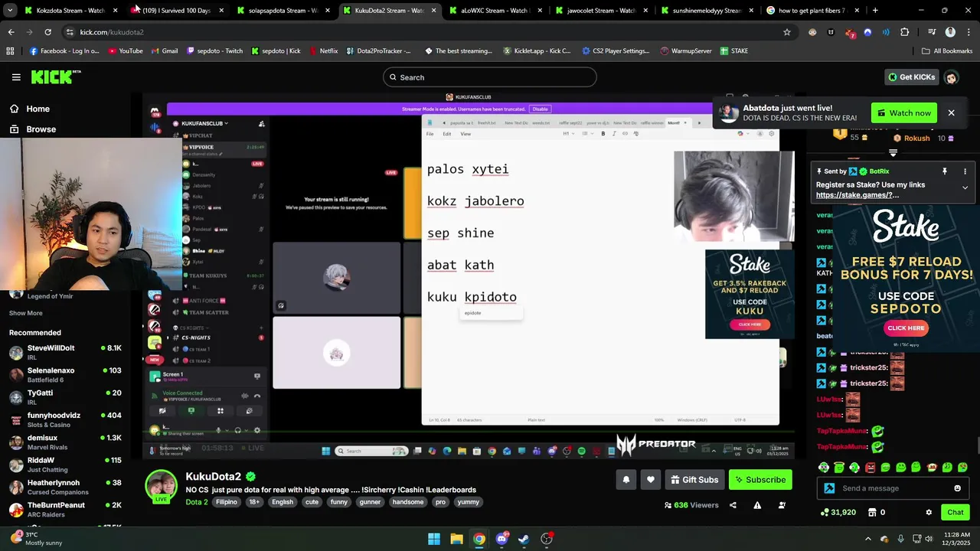Open the shop icon beside 0
The image size is (980, 551).
coord(871,512)
